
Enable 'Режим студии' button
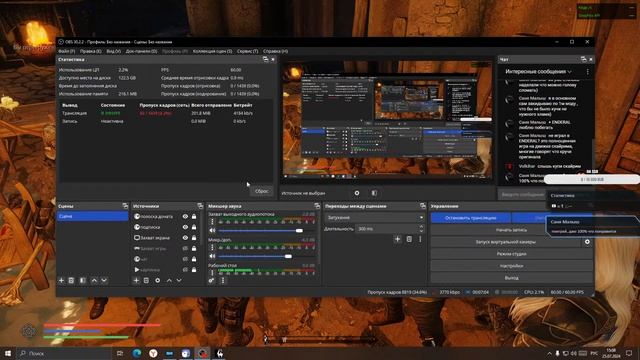[x=511, y=254]
